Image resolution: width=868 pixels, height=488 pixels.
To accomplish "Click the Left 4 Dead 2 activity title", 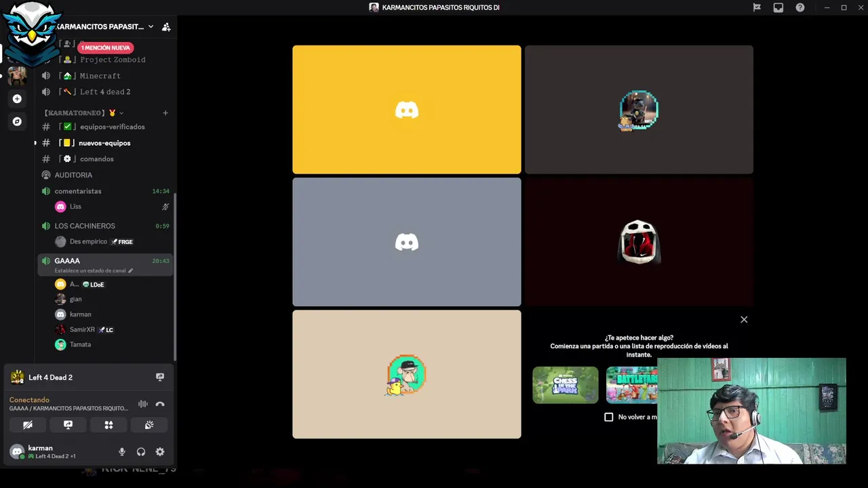I will [50, 378].
